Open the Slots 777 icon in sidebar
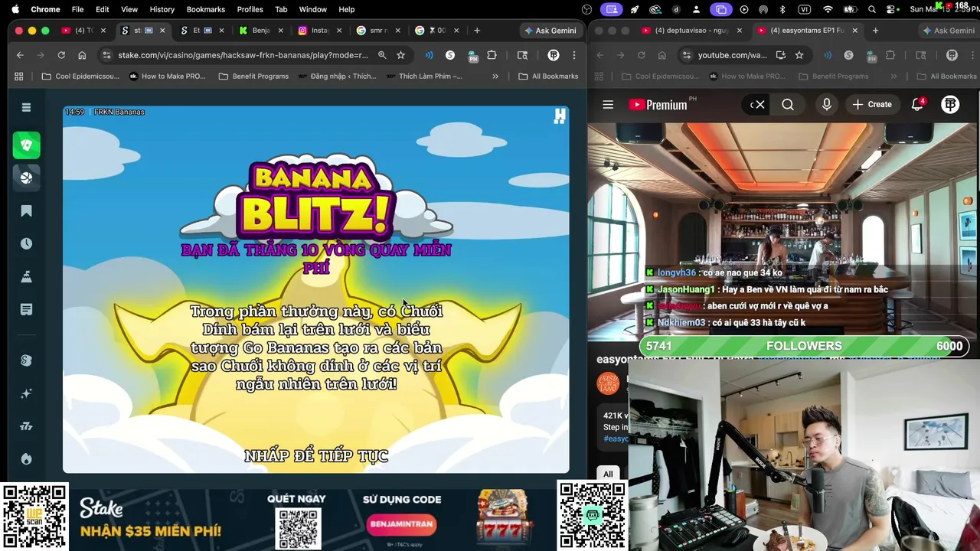Image resolution: width=980 pixels, height=551 pixels. click(x=26, y=426)
